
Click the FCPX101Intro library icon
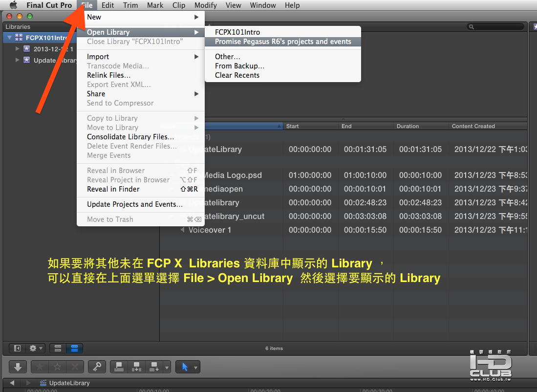(19, 37)
